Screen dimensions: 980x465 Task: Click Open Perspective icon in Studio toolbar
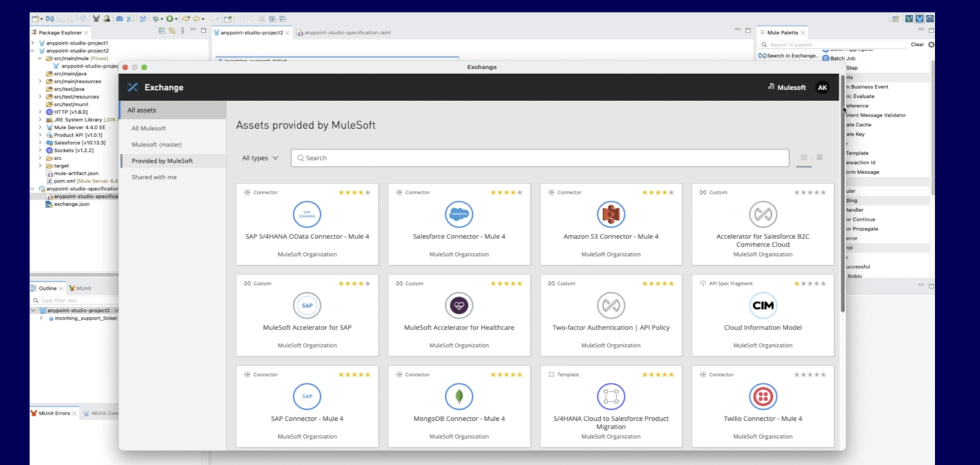[x=895, y=19]
